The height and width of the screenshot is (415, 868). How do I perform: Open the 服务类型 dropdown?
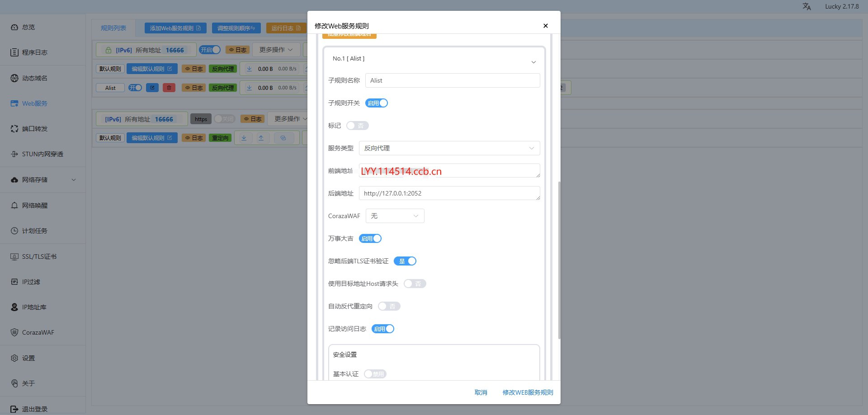(449, 148)
